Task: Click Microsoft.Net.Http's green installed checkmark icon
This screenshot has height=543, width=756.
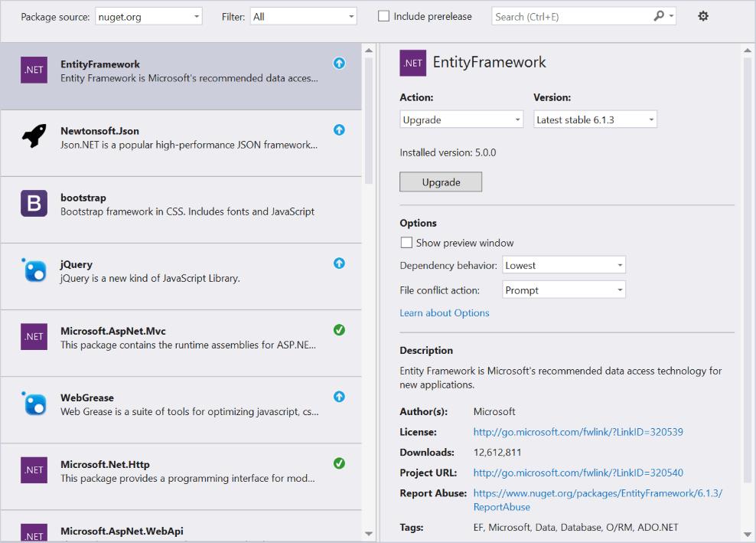Action: [339, 463]
